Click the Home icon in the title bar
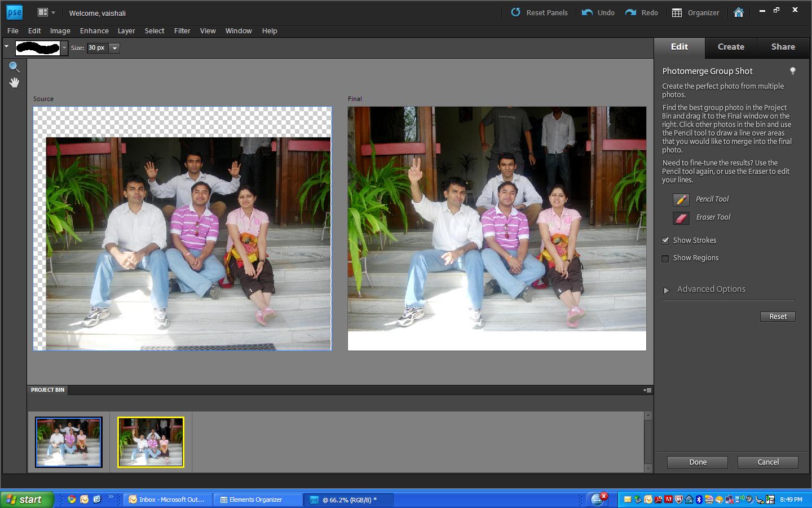 739,12
